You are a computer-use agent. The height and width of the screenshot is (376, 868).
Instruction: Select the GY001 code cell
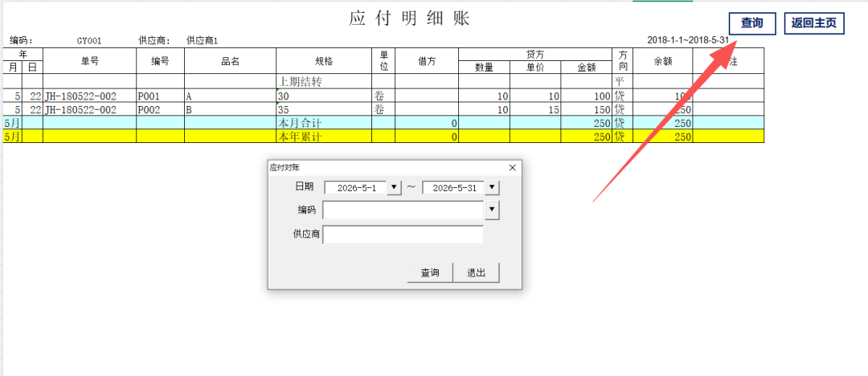[89, 41]
